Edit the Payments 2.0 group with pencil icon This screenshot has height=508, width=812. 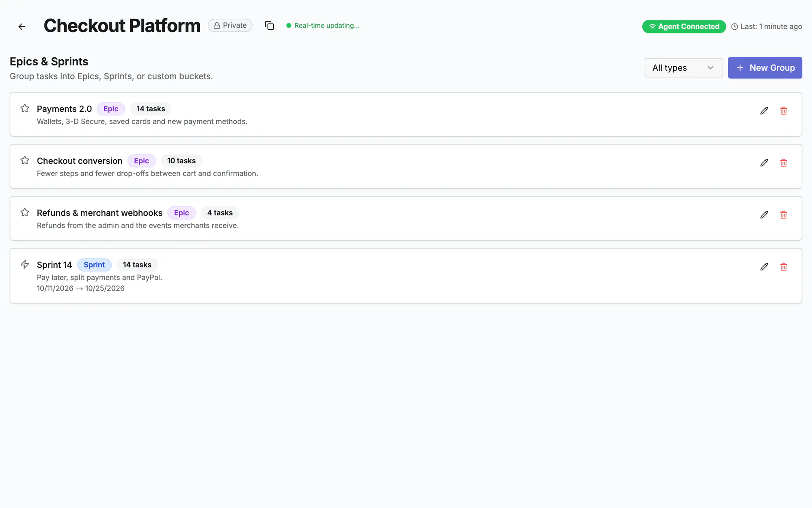[764, 111]
